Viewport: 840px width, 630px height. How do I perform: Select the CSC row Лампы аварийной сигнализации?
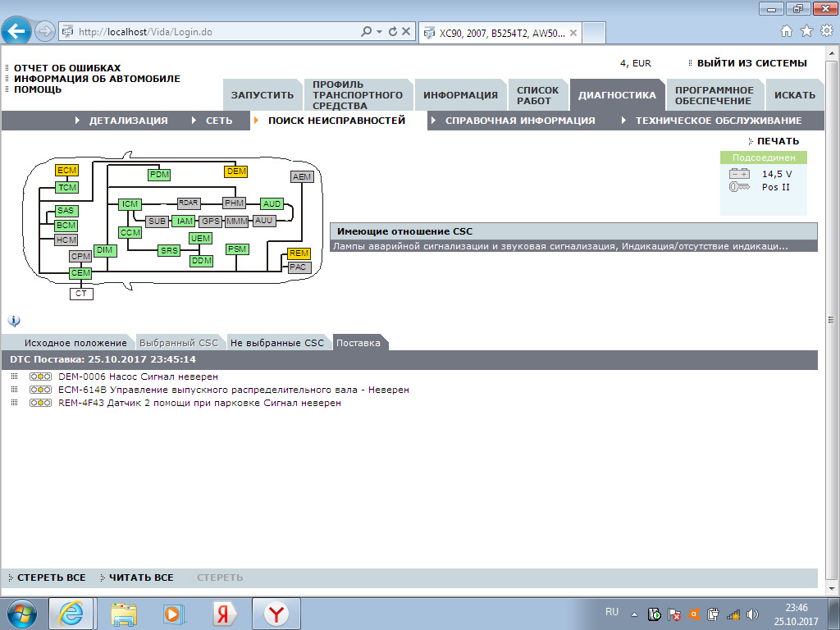click(x=573, y=246)
